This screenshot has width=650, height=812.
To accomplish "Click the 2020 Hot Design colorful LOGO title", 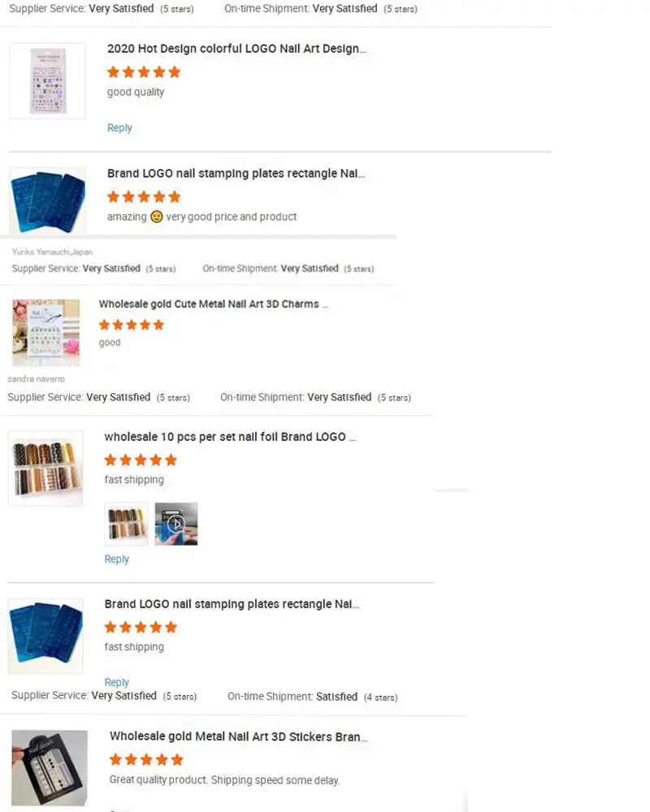I will pyautogui.click(x=236, y=49).
